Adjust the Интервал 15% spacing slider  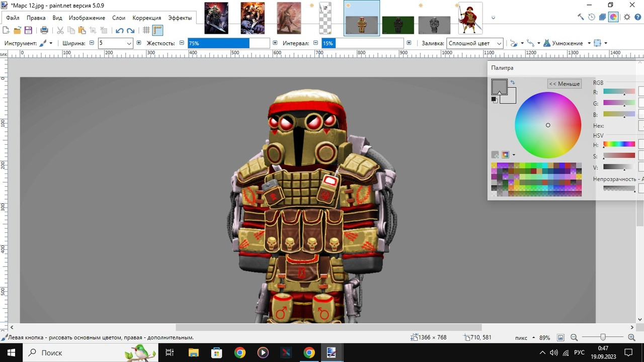(363, 43)
